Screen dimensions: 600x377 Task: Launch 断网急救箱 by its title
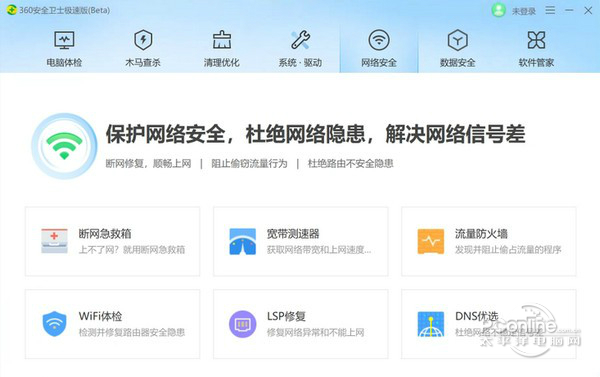click(105, 233)
